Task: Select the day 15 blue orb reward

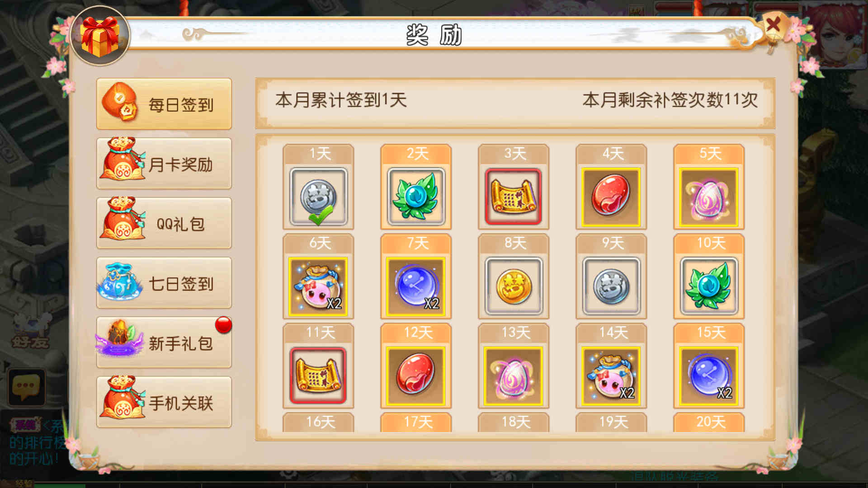Action: point(709,376)
